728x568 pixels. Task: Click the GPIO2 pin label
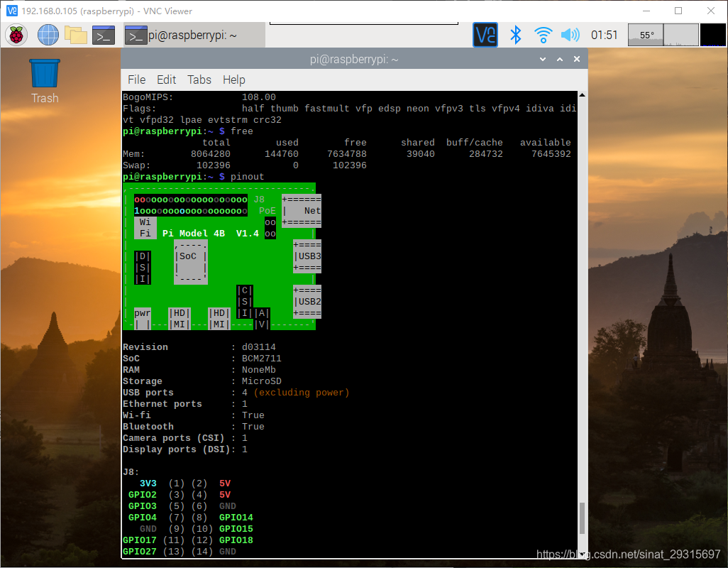coord(143,495)
